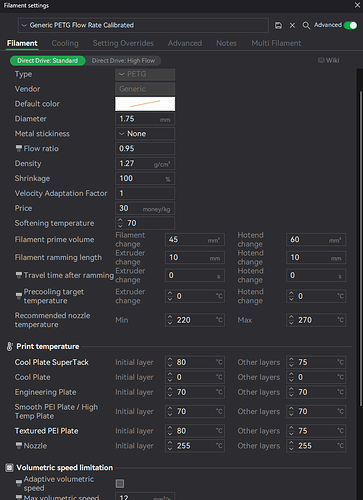Click the Velocity Adaptation Factor field

pyautogui.click(x=145, y=193)
